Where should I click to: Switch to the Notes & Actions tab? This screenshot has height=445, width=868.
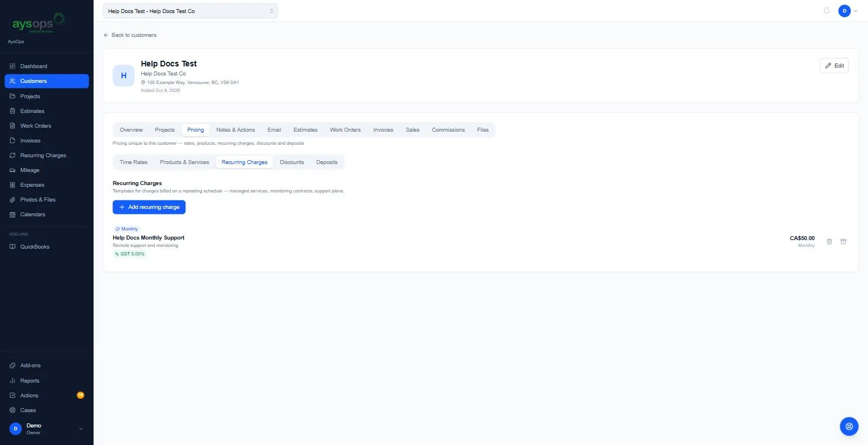[235, 129]
